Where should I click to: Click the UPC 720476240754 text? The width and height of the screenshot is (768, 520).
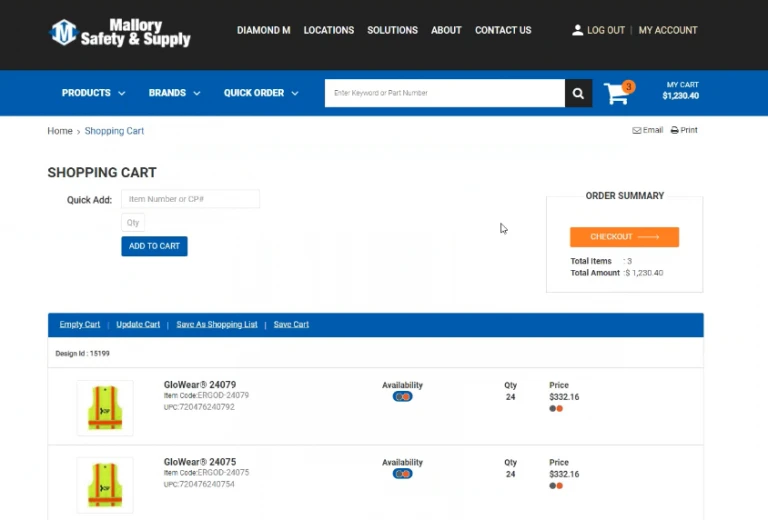point(199,485)
